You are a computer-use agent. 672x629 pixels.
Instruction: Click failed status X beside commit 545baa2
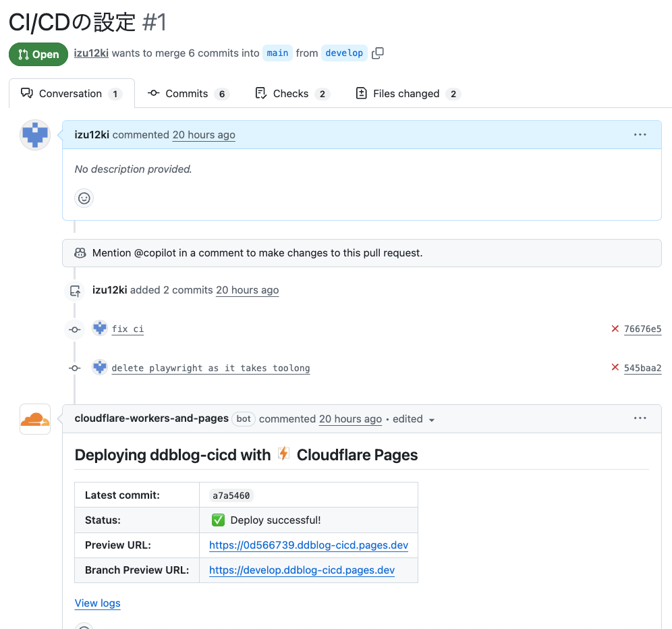click(x=615, y=368)
